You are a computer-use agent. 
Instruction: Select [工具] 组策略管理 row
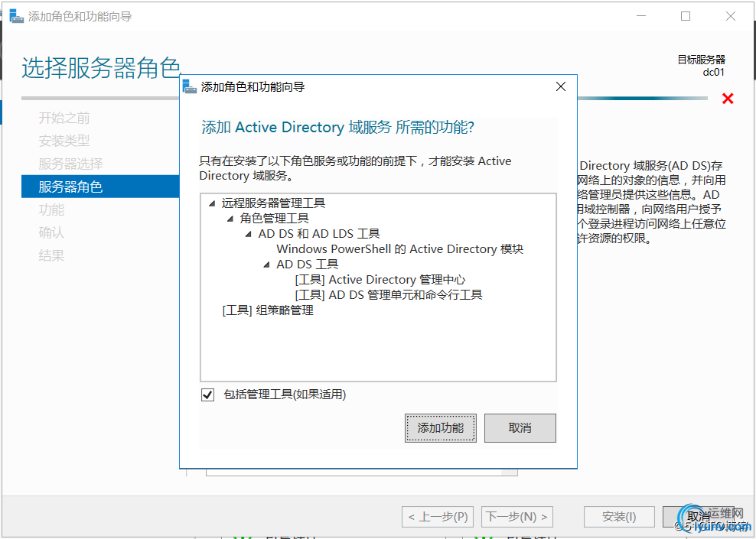point(268,310)
